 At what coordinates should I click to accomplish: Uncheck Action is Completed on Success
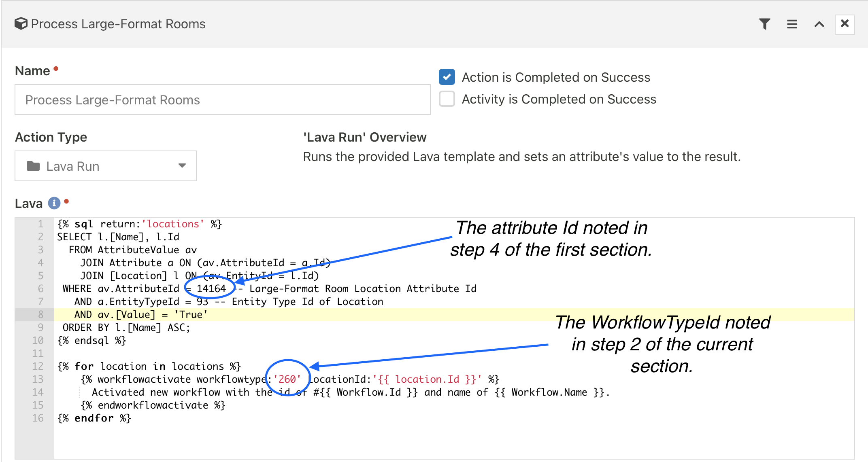click(x=447, y=77)
